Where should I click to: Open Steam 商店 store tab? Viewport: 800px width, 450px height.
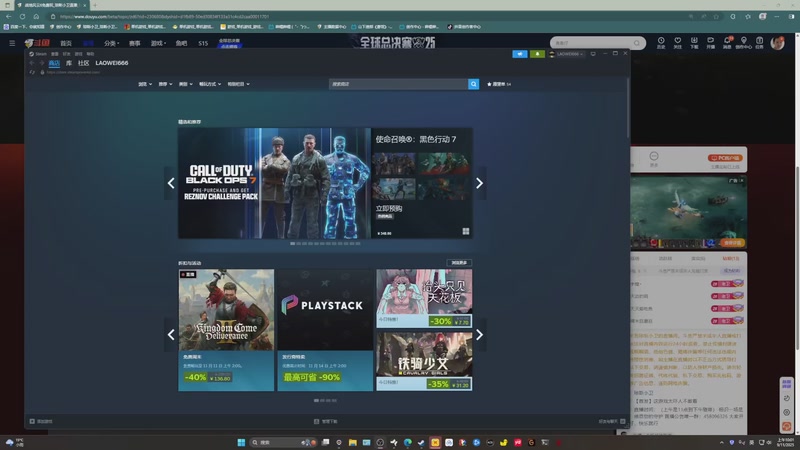54,63
